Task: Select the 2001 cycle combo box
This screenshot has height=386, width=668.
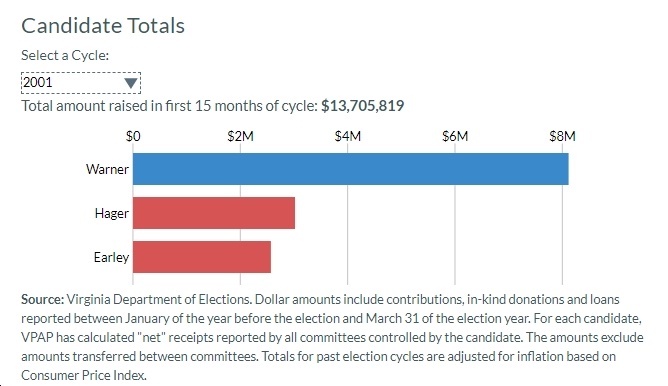Action: tap(81, 83)
